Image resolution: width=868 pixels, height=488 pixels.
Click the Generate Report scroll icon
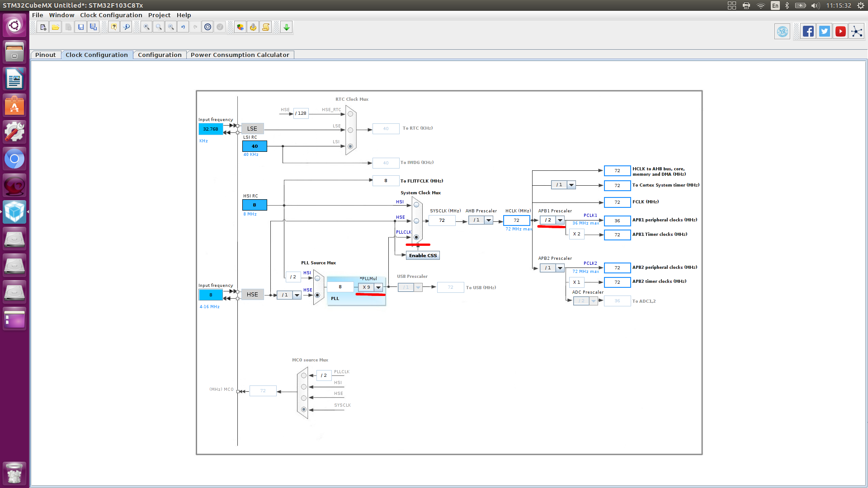[266, 28]
